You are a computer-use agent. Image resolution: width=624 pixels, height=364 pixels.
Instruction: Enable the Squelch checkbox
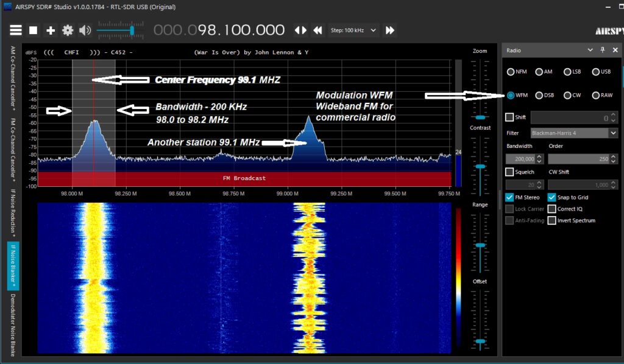pyautogui.click(x=510, y=172)
